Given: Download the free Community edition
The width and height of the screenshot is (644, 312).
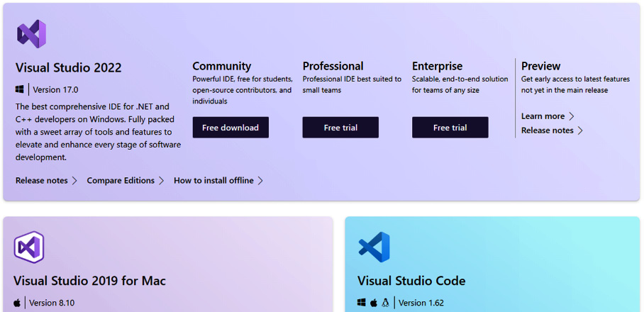Looking at the screenshot, I should 231,128.
